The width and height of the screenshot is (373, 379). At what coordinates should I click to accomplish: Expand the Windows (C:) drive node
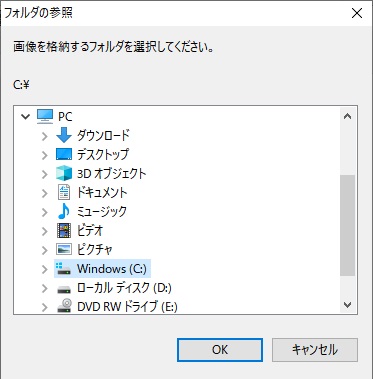tap(45, 269)
